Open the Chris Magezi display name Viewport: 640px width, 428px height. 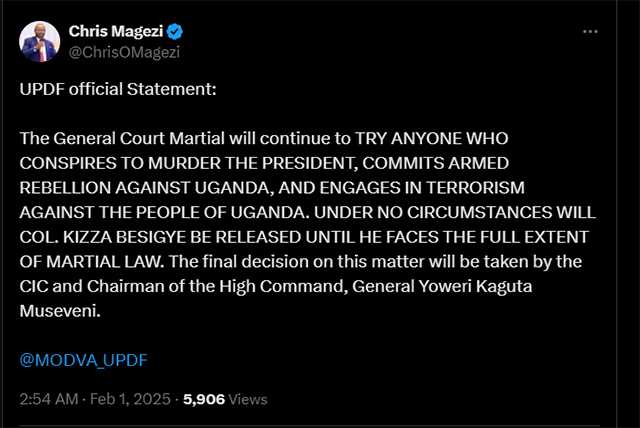pyautogui.click(x=114, y=32)
